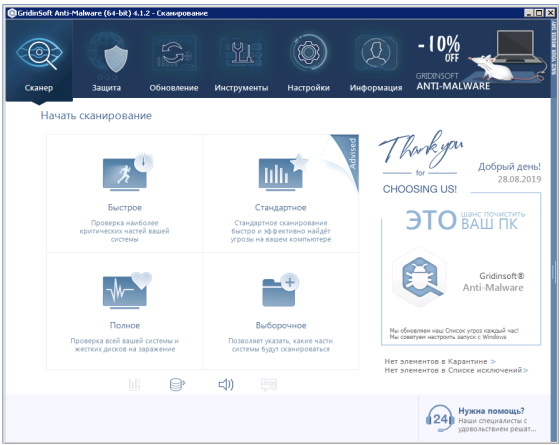Select the Стандартное scan label
The width and height of the screenshot is (560, 445).
(280, 208)
